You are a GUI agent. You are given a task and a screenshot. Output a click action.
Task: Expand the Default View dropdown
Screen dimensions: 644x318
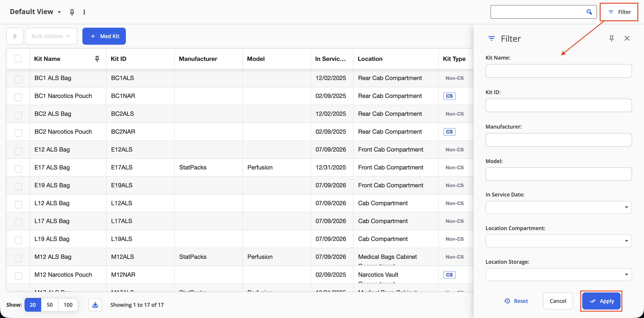click(x=59, y=12)
